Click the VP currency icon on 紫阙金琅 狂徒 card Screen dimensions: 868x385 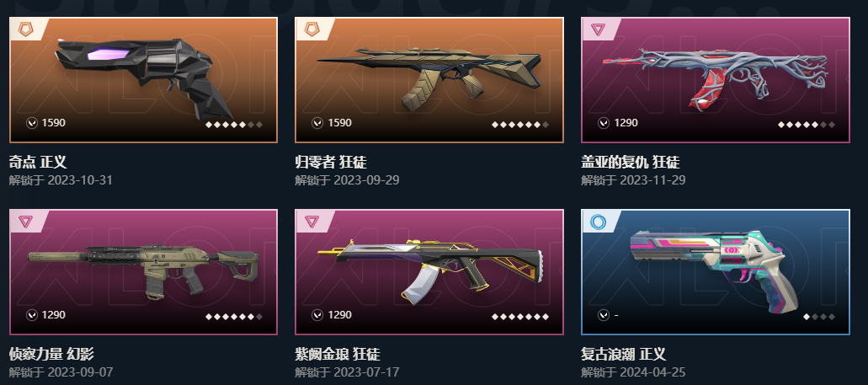[x=317, y=314]
